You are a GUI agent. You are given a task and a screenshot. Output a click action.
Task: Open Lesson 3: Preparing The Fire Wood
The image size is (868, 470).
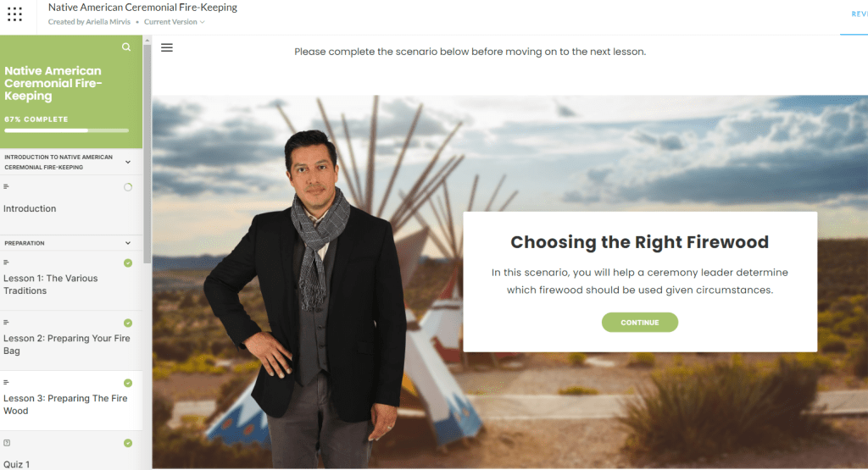pyautogui.click(x=71, y=401)
